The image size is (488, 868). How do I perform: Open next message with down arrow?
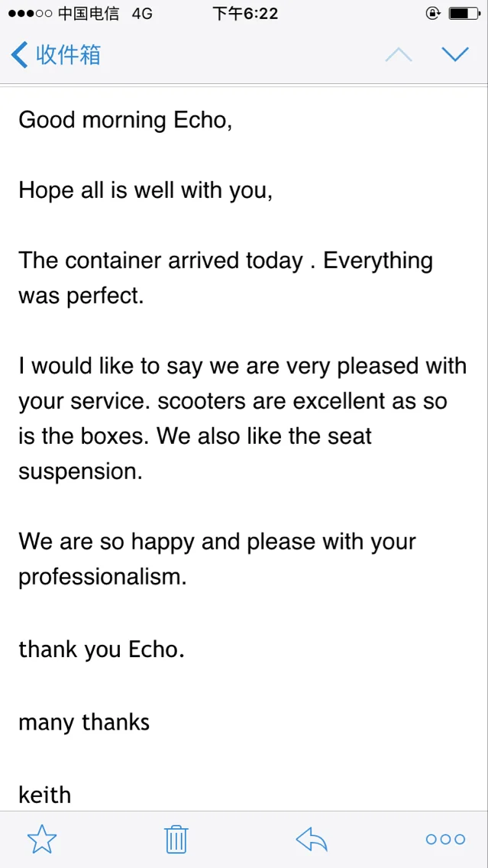click(455, 54)
